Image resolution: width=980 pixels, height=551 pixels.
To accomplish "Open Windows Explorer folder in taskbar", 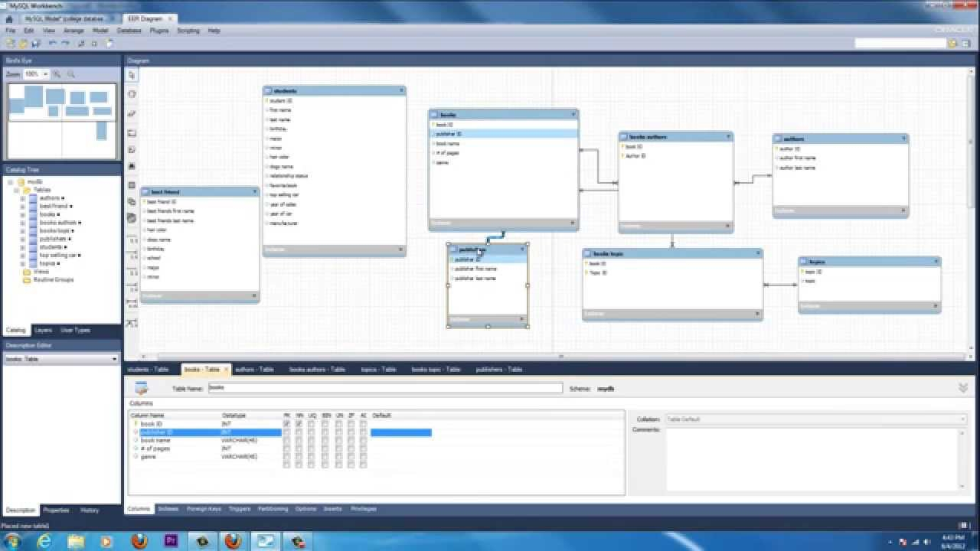I will tap(76, 541).
